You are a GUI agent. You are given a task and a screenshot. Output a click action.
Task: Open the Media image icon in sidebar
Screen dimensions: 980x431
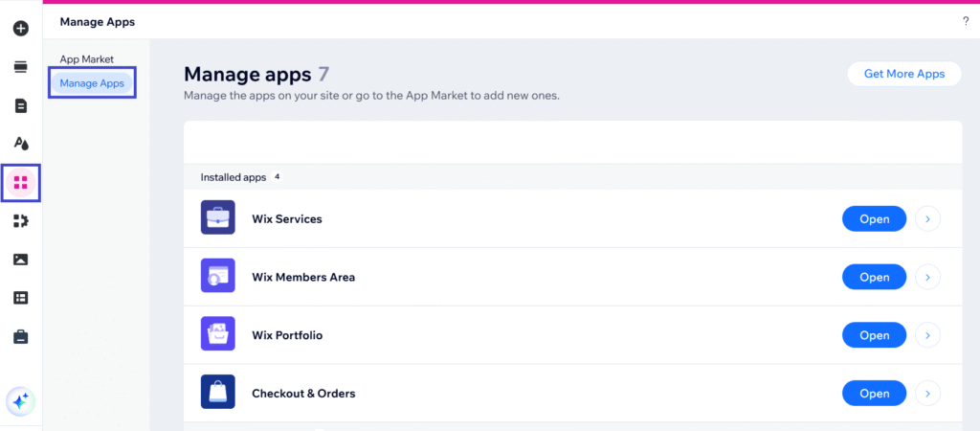[20, 260]
